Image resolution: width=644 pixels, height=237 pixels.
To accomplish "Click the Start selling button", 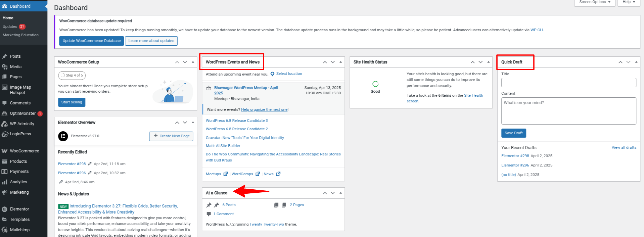I will (72, 102).
